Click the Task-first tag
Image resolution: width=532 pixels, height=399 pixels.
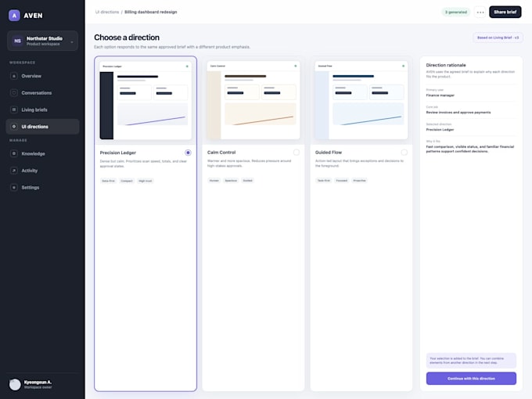click(x=324, y=181)
